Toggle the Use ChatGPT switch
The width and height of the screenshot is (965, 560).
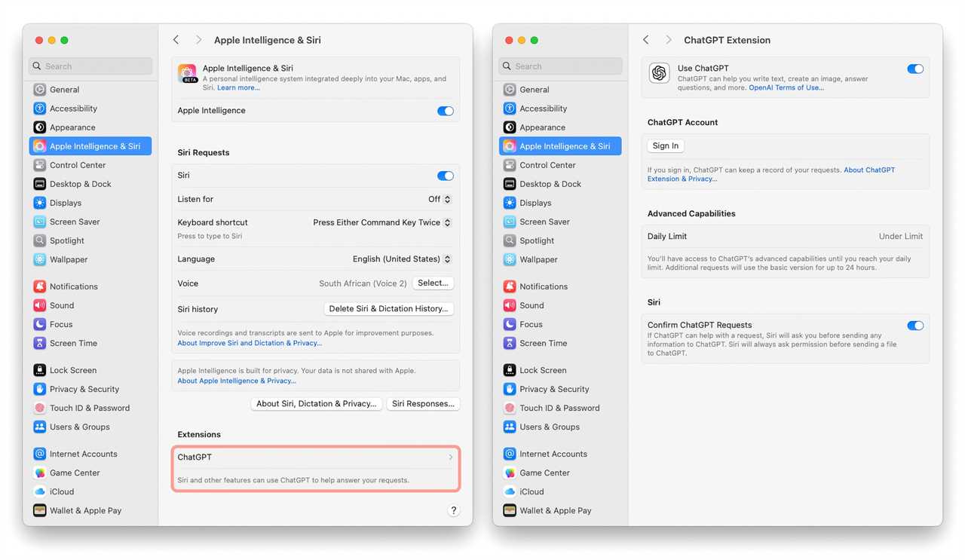click(x=915, y=69)
